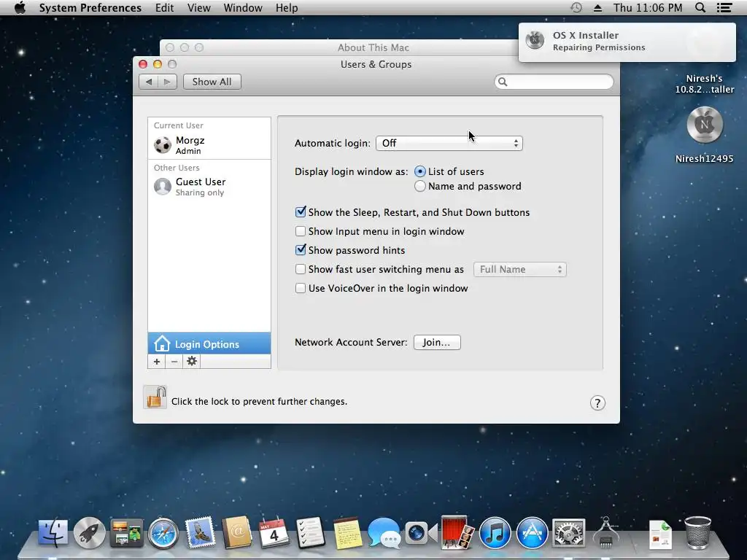Open Finder from the Dock
The image size is (747, 560).
tap(53, 532)
